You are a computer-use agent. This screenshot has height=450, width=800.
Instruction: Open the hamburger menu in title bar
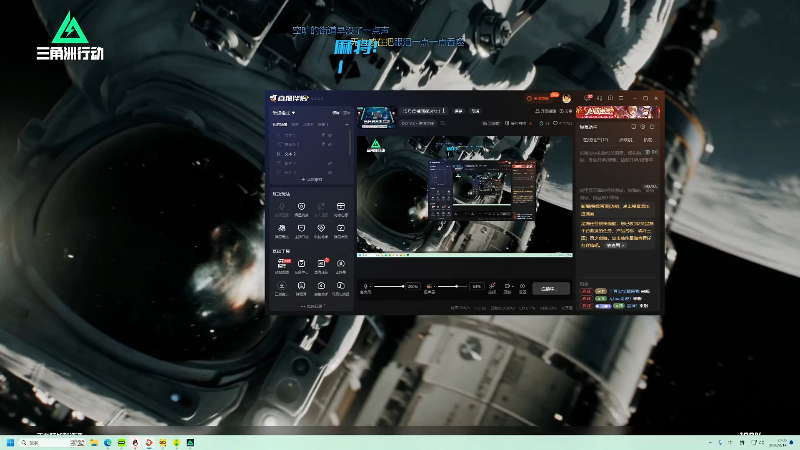(621, 98)
